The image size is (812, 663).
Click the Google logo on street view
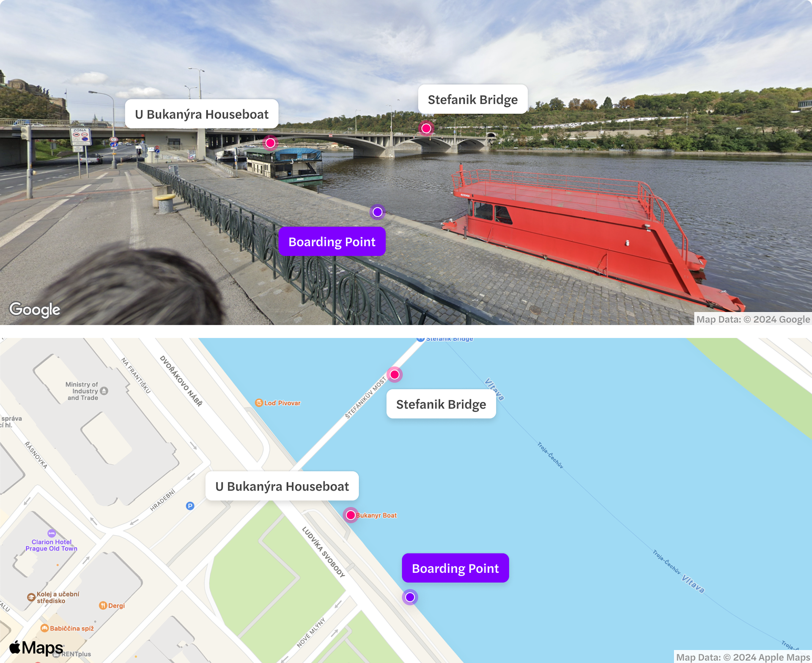[35, 310]
